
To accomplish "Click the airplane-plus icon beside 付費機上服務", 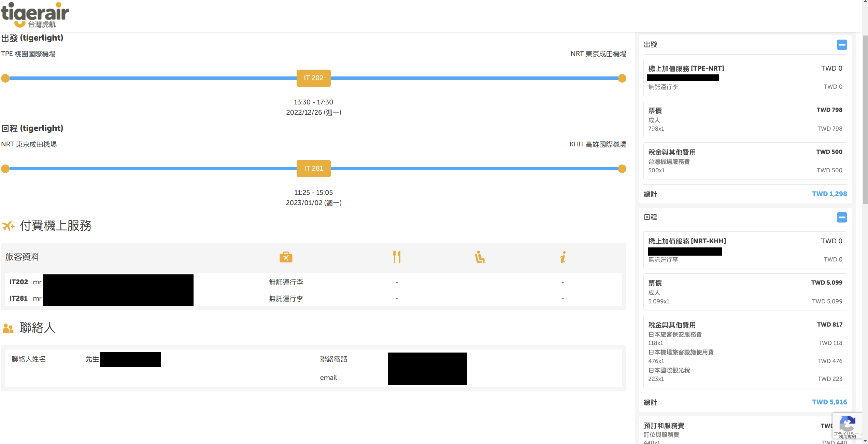I will 8,226.
